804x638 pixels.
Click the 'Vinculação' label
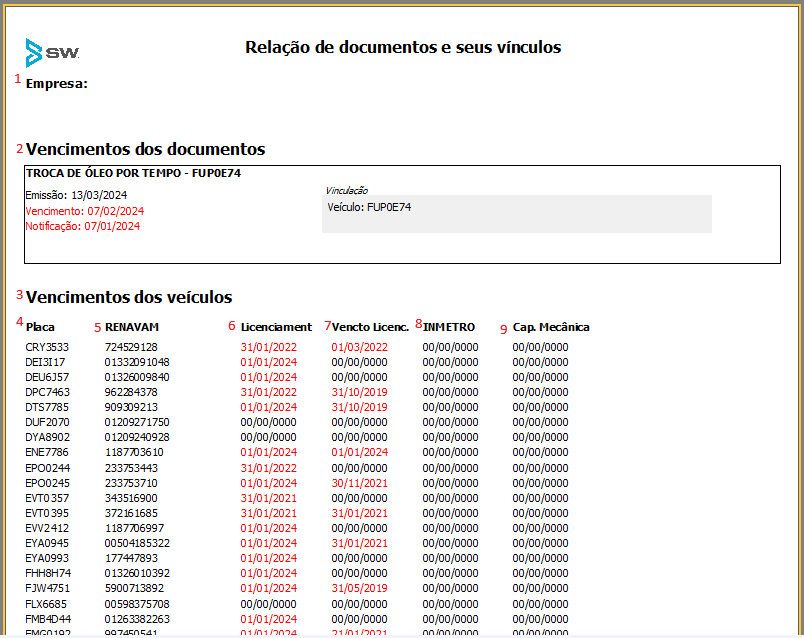tap(347, 191)
